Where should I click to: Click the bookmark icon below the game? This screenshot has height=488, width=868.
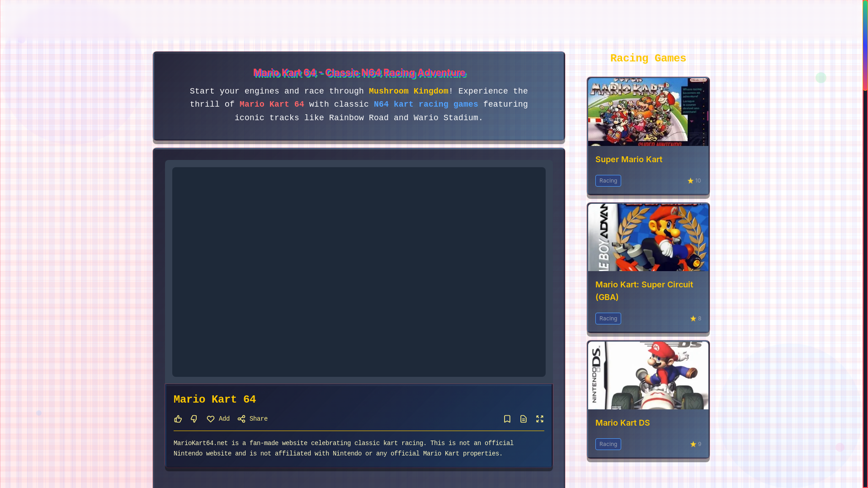click(507, 419)
